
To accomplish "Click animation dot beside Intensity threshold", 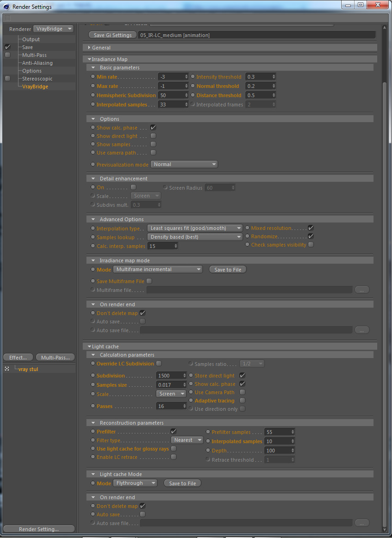I will tap(192, 76).
